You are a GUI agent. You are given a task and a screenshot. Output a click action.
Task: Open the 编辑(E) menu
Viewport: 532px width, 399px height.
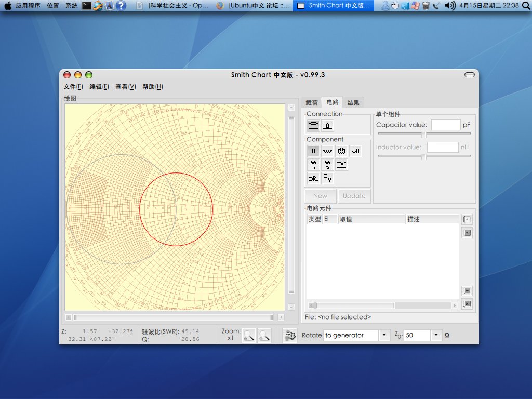[99, 87]
